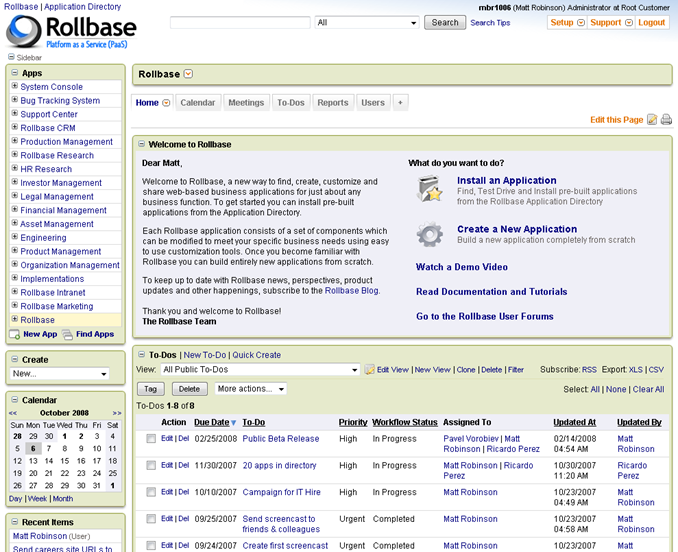678x552 pixels.
Task: Click the Logout link
Action: [652, 22]
